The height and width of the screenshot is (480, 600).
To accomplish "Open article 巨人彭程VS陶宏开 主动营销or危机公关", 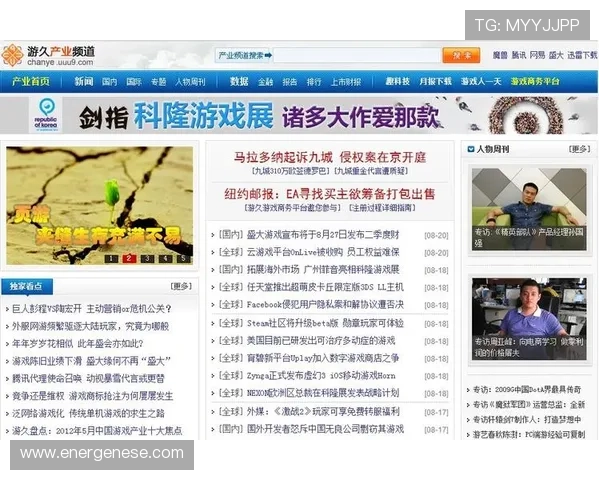I will [x=92, y=309].
